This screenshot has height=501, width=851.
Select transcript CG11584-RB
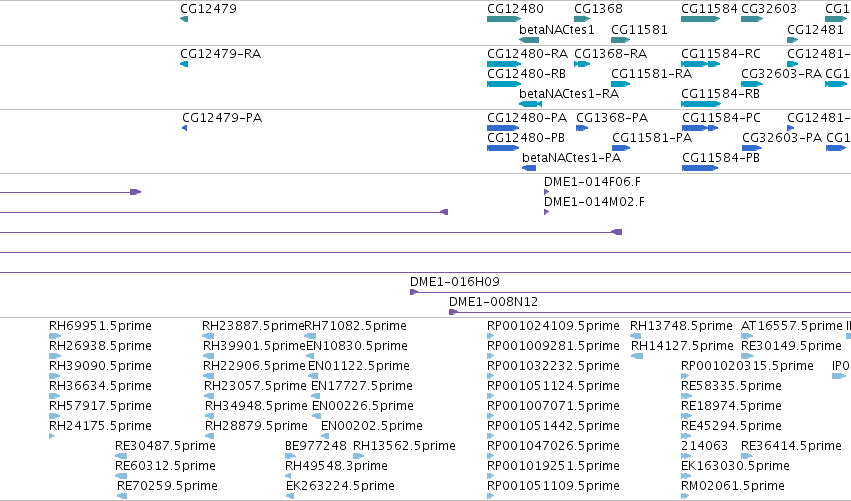tap(700, 104)
